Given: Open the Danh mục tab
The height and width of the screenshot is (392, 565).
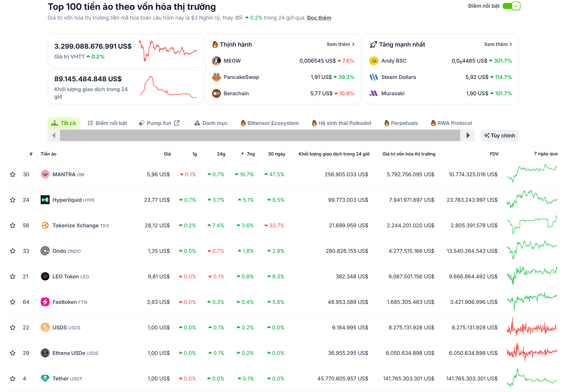Looking at the screenshot, I should (211, 123).
